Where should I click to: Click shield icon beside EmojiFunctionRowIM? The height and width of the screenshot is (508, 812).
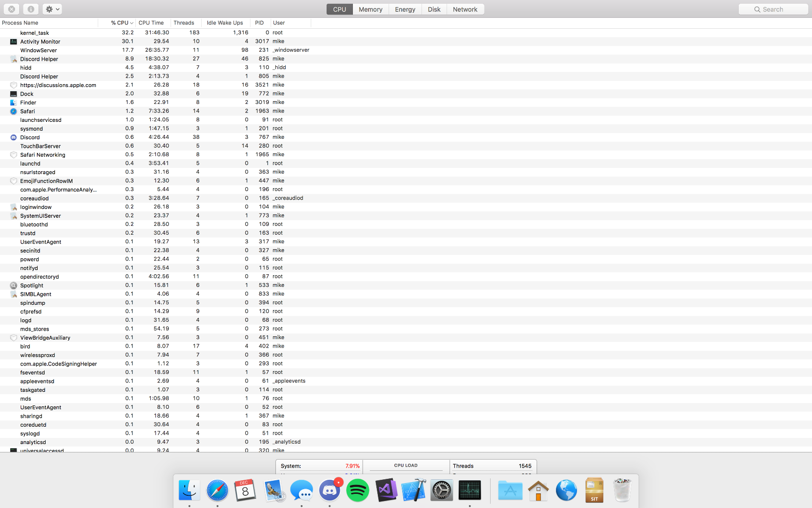pyautogui.click(x=14, y=181)
